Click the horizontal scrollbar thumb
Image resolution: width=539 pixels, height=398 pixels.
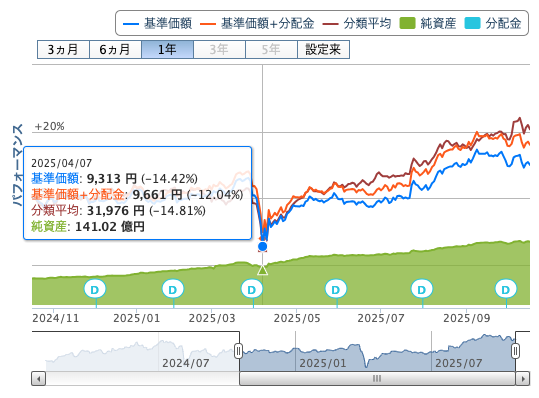click(x=377, y=379)
